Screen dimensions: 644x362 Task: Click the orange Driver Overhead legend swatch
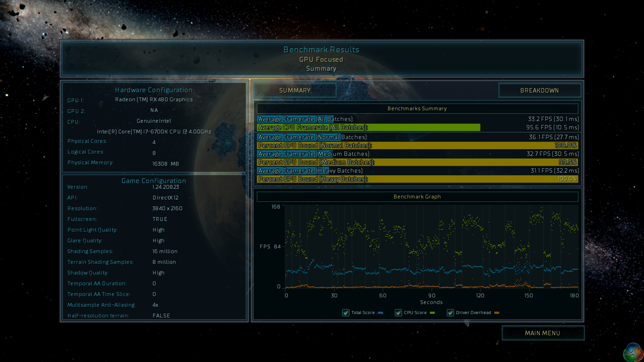point(497,313)
